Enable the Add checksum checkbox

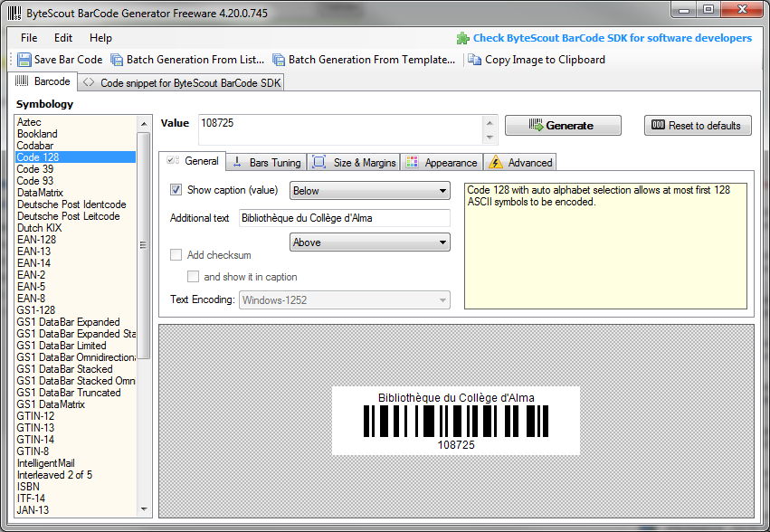(176, 255)
